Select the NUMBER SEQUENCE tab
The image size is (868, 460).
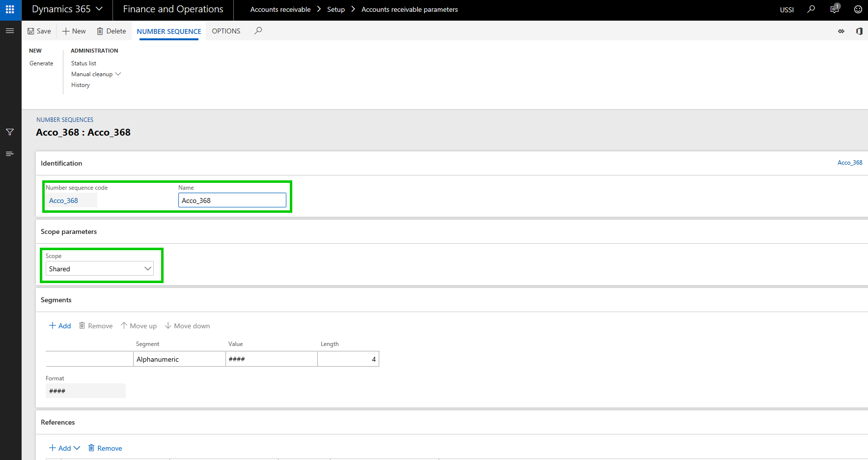(169, 31)
